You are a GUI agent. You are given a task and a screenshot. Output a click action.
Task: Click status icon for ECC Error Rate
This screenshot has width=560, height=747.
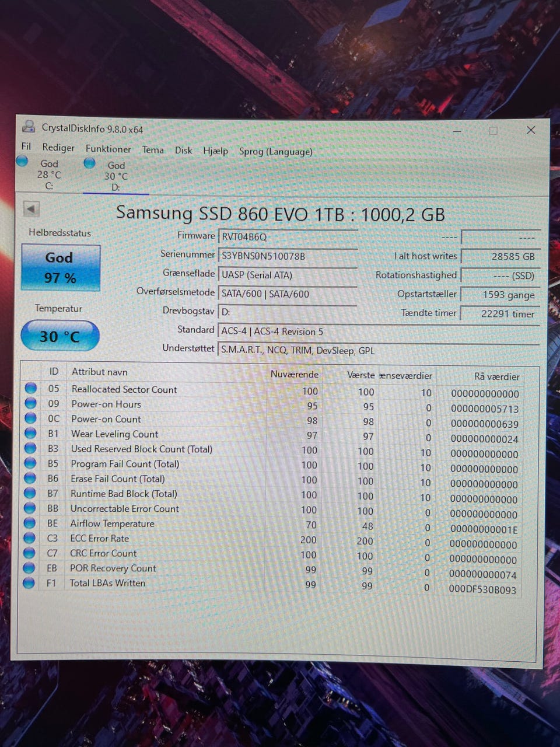point(29,538)
